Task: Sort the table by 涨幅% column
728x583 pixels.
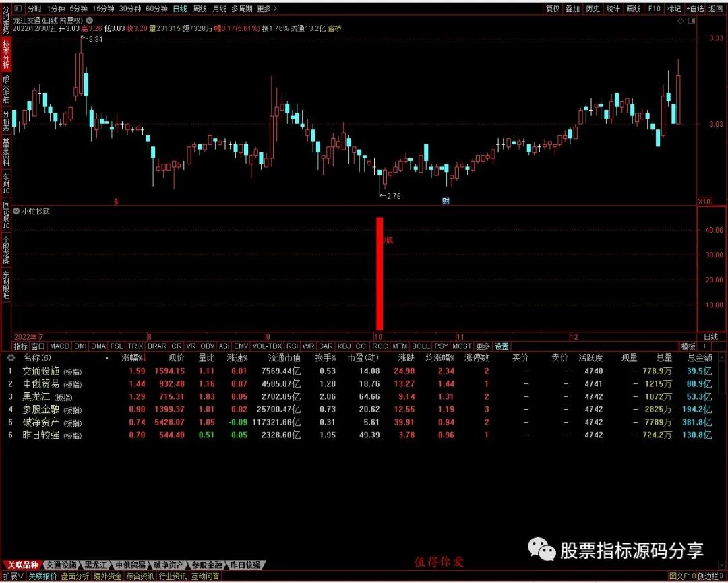Action: click(133, 358)
